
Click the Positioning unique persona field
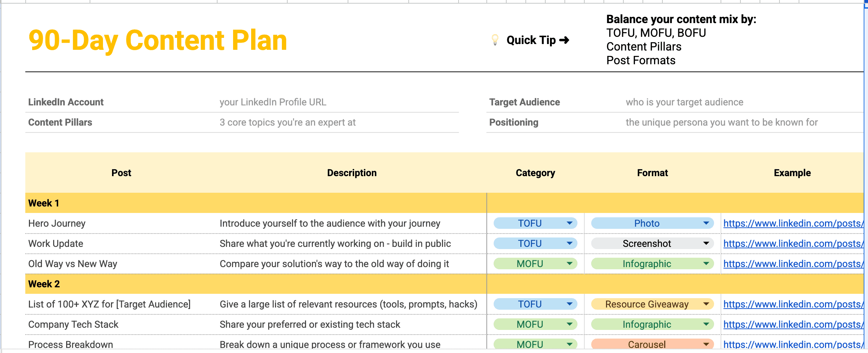721,122
